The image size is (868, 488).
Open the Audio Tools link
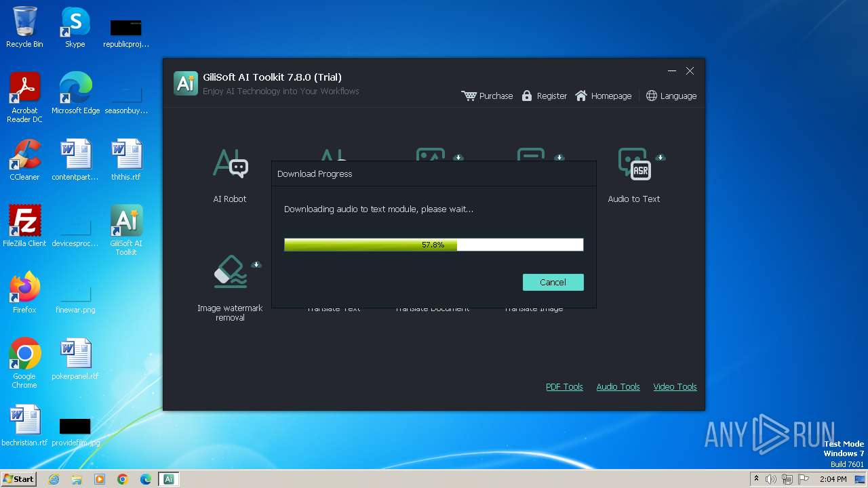[x=618, y=387]
